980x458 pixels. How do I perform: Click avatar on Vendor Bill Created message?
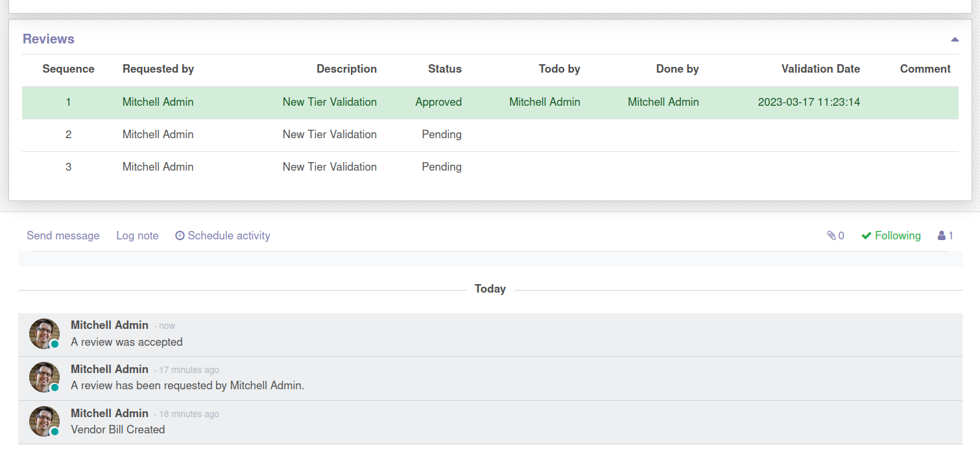[44, 422]
